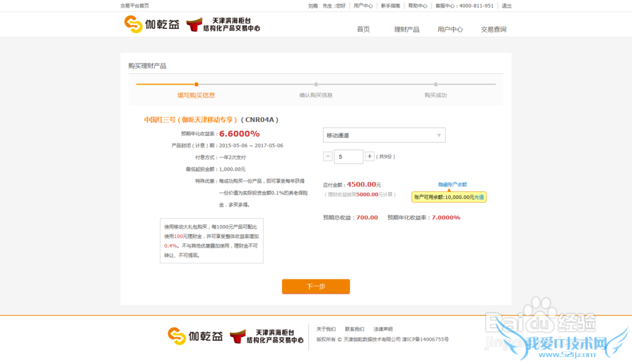
Task: Open 新手指南 in the top bar
Action: pos(390,6)
